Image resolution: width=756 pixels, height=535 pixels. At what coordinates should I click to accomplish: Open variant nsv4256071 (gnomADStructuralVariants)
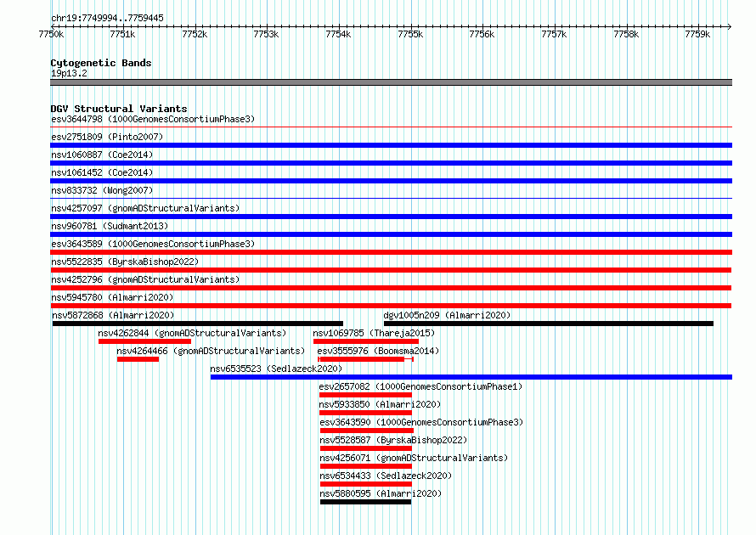414,458
